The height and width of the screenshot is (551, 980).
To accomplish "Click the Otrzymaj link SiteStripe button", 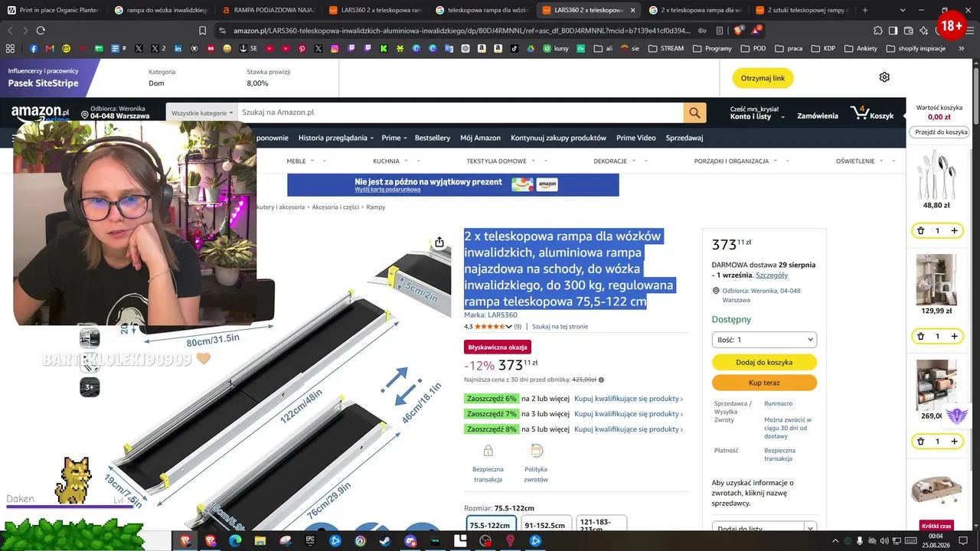I will 763,78.
